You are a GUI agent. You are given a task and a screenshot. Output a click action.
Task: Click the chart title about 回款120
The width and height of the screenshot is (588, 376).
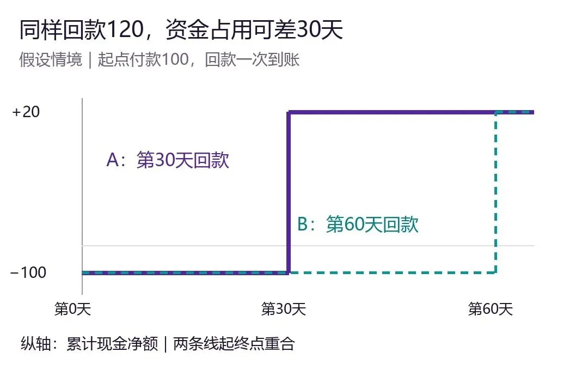pos(181,29)
